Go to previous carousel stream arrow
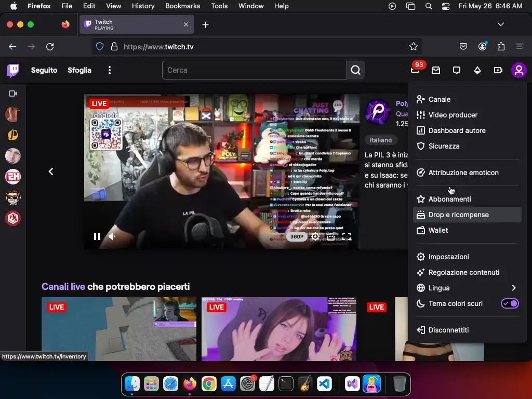Image resolution: width=532 pixels, height=399 pixels. click(51, 171)
